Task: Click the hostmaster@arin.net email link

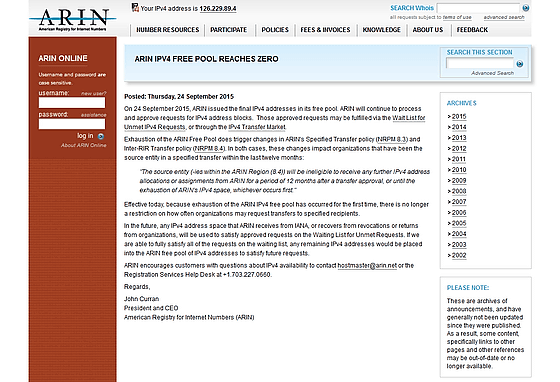Action: [367, 266]
